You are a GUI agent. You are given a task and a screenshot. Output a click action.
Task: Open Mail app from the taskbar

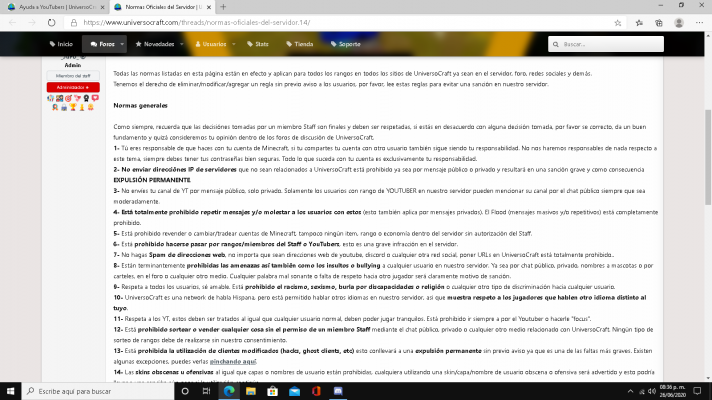pos(294,391)
